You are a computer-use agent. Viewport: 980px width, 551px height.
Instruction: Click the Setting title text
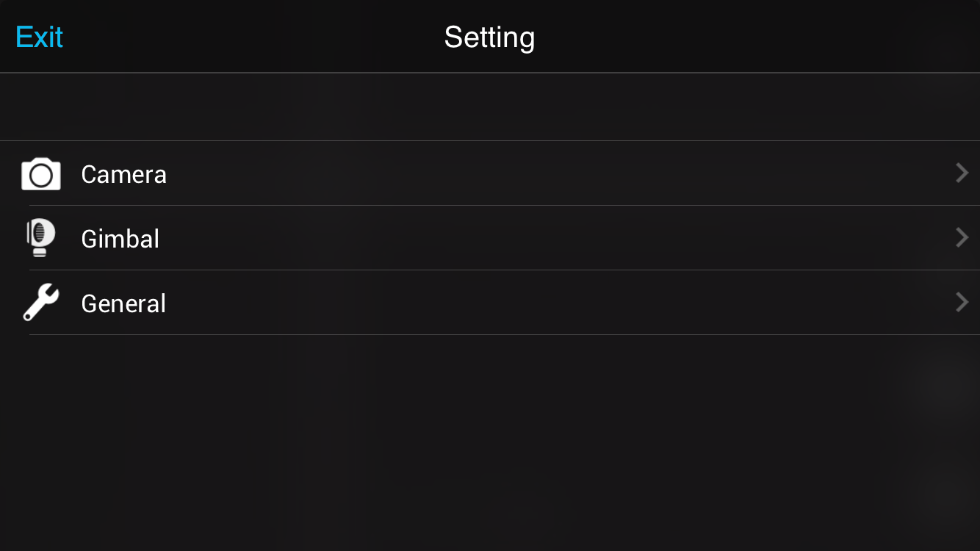(489, 37)
